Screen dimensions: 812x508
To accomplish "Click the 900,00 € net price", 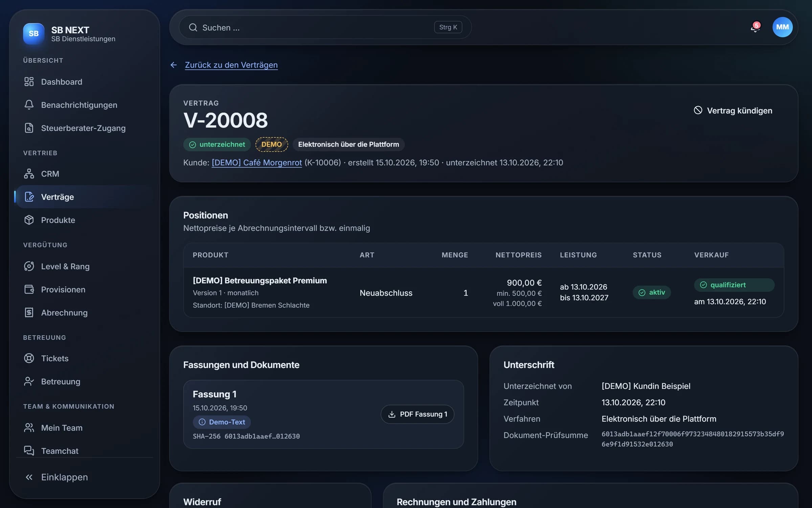I will click(x=524, y=282).
